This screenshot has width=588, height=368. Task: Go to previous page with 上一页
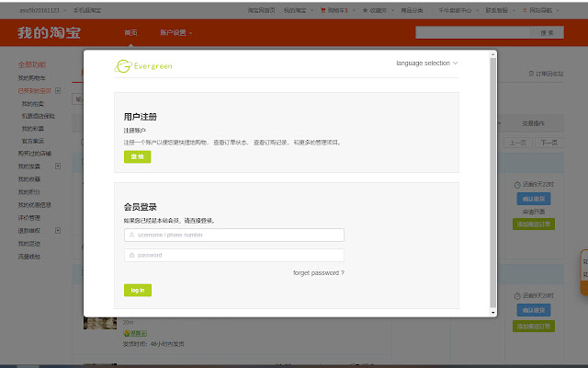pyautogui.click(x=517, y=143)
